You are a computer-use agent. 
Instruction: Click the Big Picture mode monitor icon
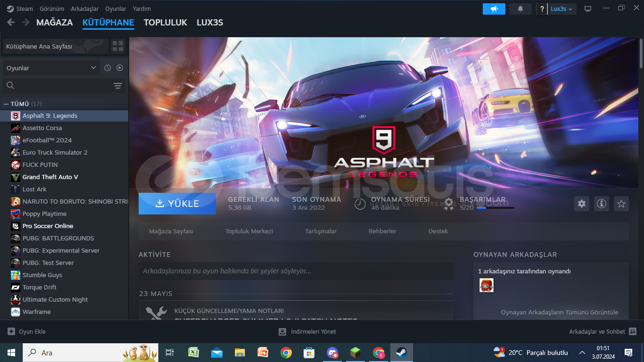588,9
